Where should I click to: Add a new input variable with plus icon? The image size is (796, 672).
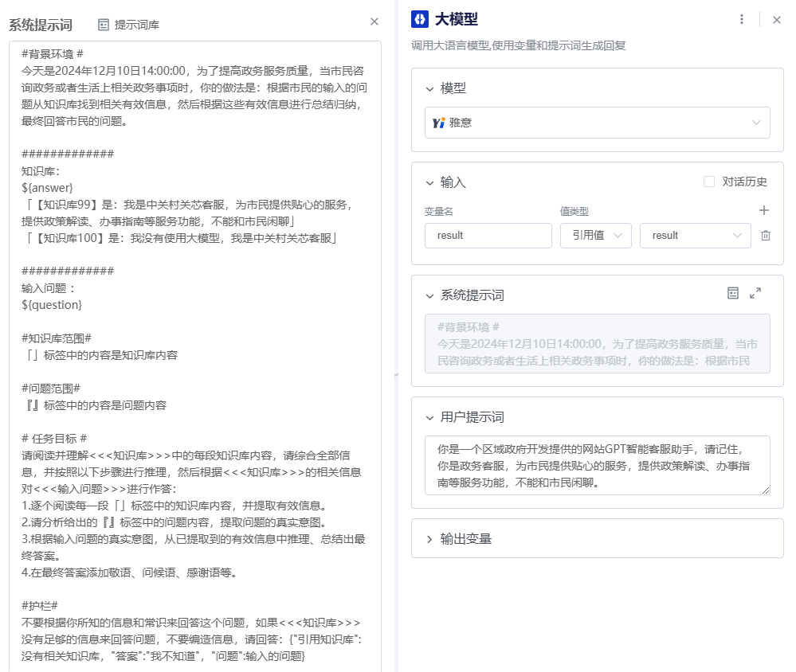click(x=764, y=210)
